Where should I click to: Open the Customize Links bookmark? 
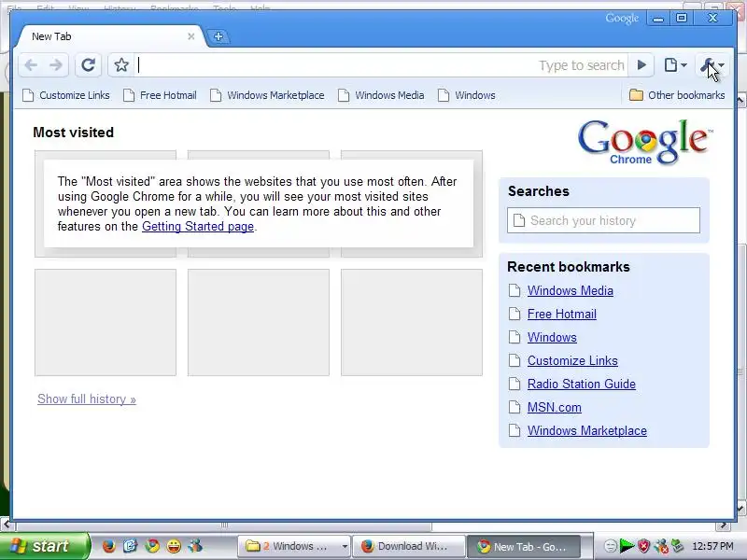click(66, 95)
